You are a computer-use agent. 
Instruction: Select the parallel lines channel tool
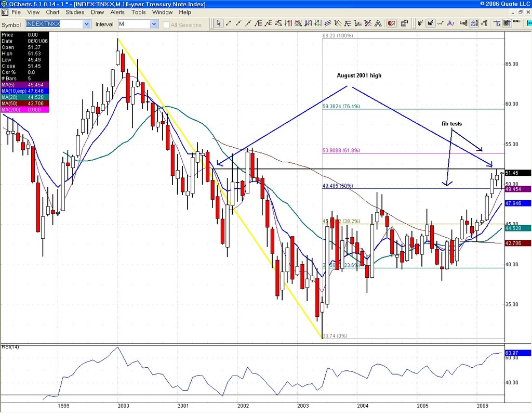tap(327, 23)
